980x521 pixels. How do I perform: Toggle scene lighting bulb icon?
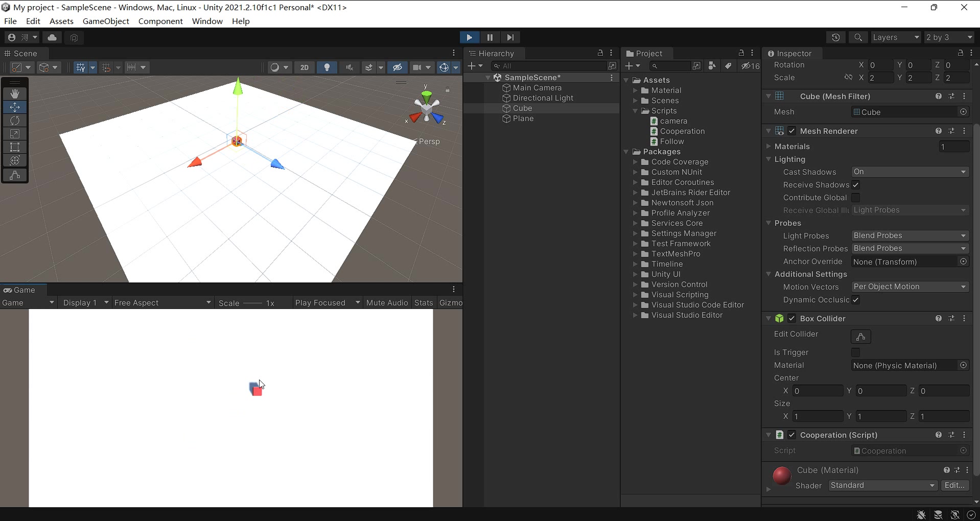click(x=327, y=67)
